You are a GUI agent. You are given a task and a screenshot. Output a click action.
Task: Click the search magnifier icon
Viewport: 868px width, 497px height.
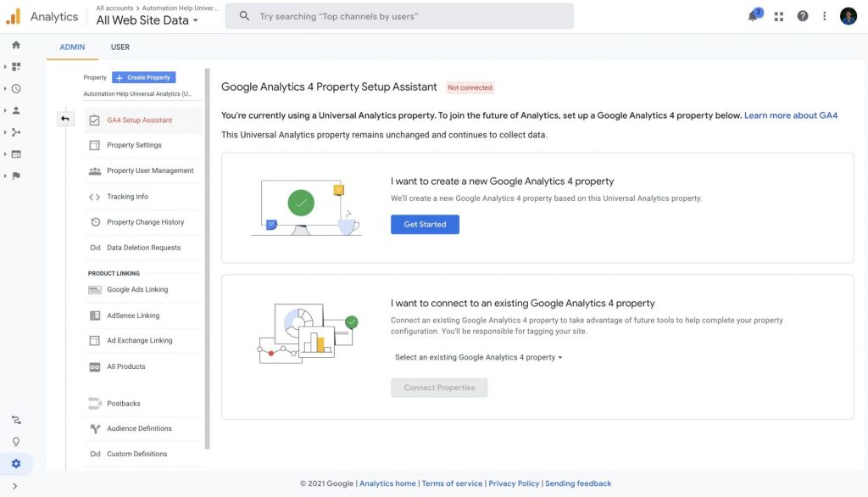tap(244, 16)
